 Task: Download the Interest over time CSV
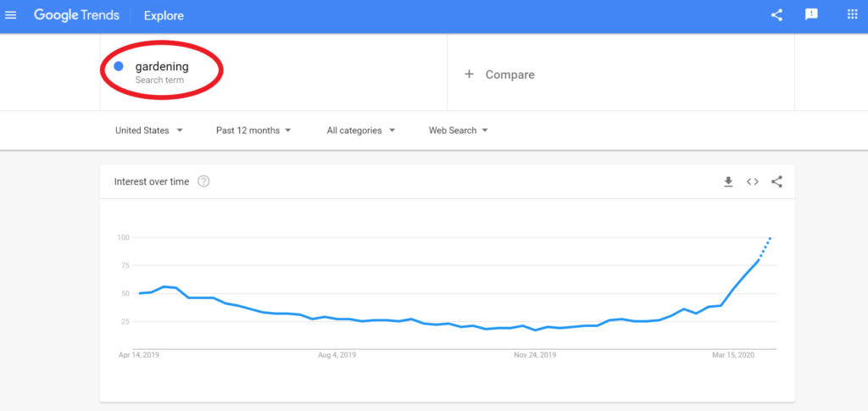coord(728,181)
